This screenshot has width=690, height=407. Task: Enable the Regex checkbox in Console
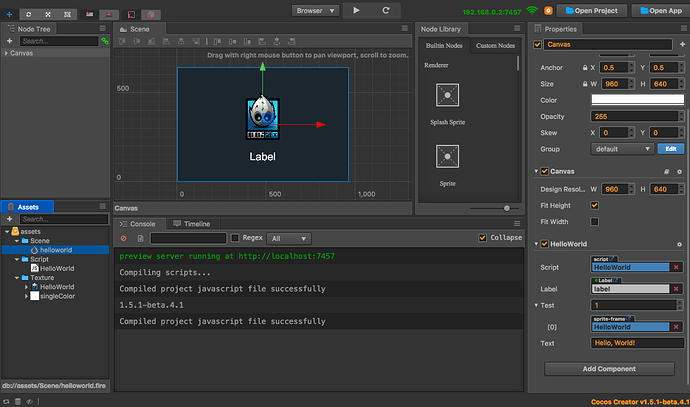coord(235,238)
